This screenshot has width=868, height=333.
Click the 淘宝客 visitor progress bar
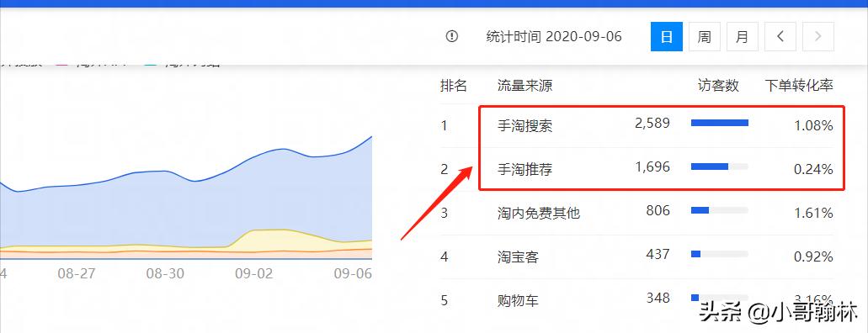click(x=720, y=254)
